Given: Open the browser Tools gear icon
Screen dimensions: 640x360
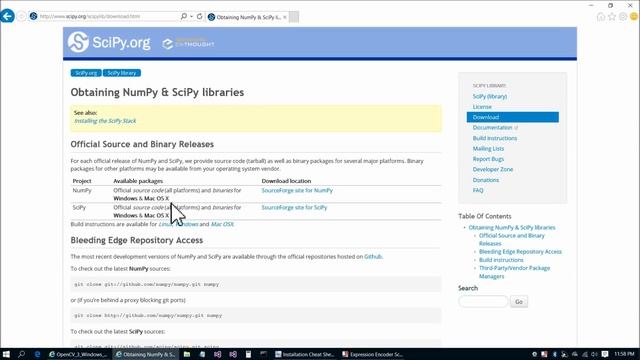Looking at the screenshot, I should 623,17.
